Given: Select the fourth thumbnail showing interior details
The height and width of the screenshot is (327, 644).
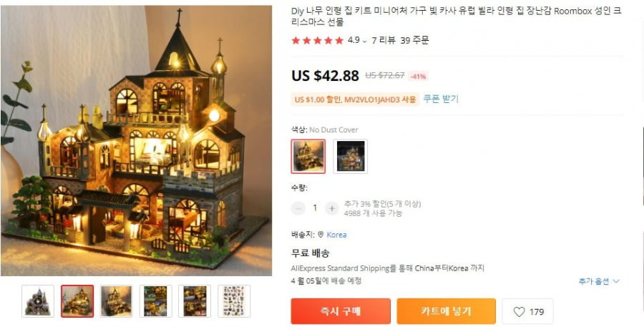Looking at the screenshot, I should pyautogui.click(x=156, y=301).
